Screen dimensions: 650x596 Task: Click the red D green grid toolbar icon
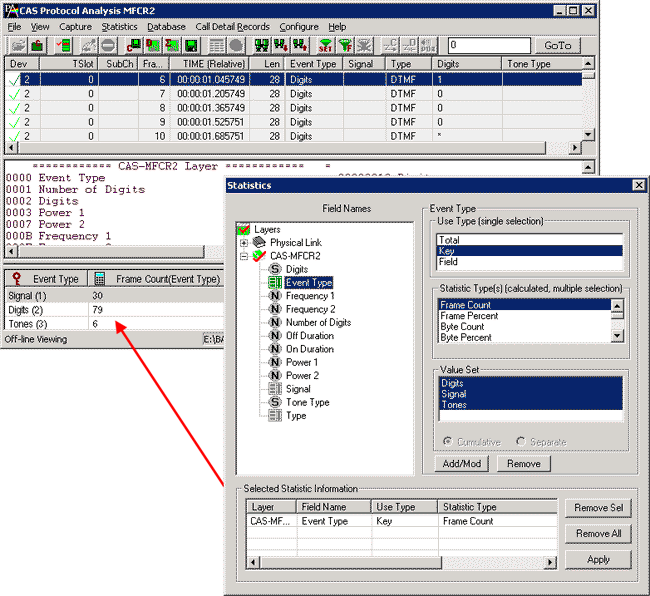[153, 45]
